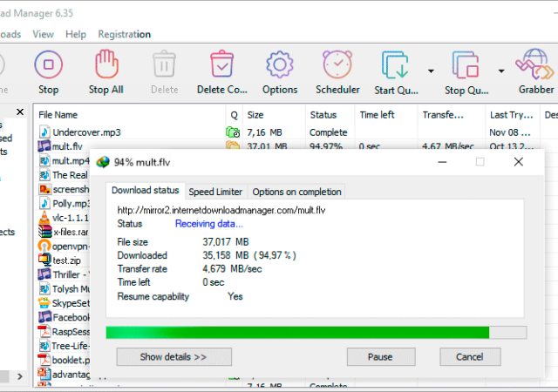Click the x-files.rar archive icon
This screenshot has width=558, height=392.
44,232
